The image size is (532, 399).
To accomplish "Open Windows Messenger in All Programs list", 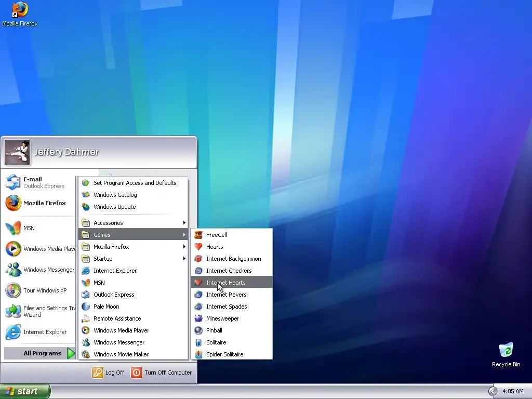I will 134,342.
